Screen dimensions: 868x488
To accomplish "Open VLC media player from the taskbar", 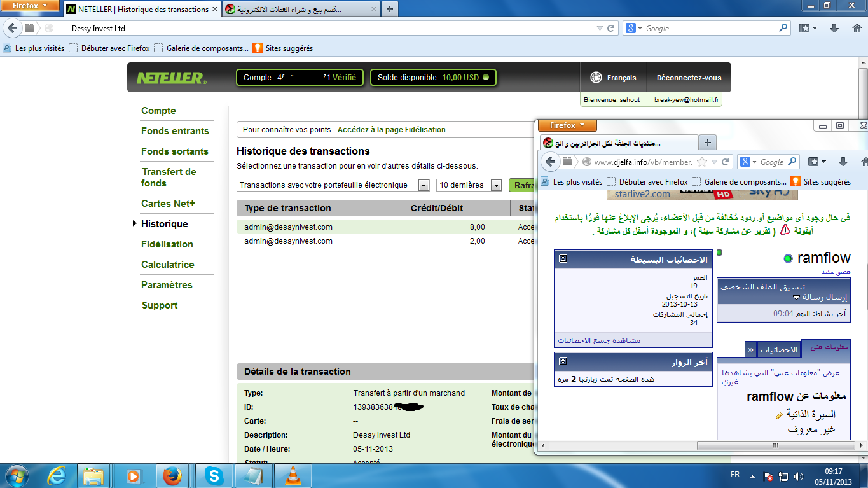I will coord(293,475).
